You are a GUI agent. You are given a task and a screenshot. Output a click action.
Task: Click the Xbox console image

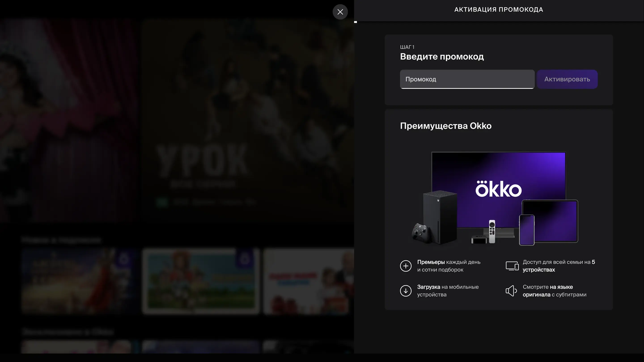click(x=441, y=216)
